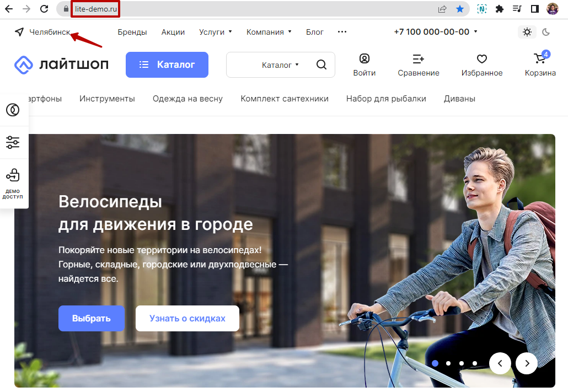Change city by clicking Челябинск
Image resolution: width=568 pixels, height=392 pixels.
[x=50, y=32]
